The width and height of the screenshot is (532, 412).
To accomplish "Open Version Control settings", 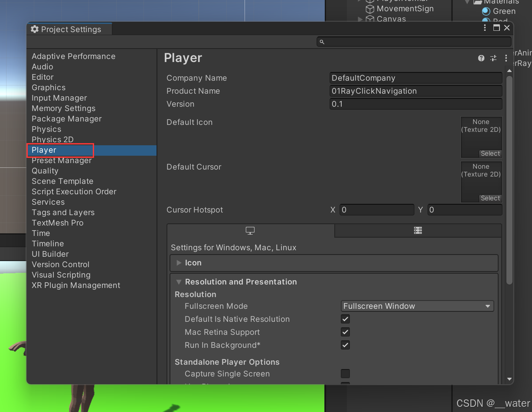I will (x=61, y=265).
